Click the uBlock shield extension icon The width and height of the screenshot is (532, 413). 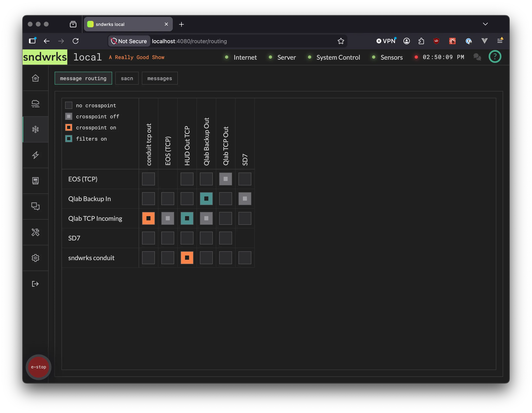click(436, 41)
